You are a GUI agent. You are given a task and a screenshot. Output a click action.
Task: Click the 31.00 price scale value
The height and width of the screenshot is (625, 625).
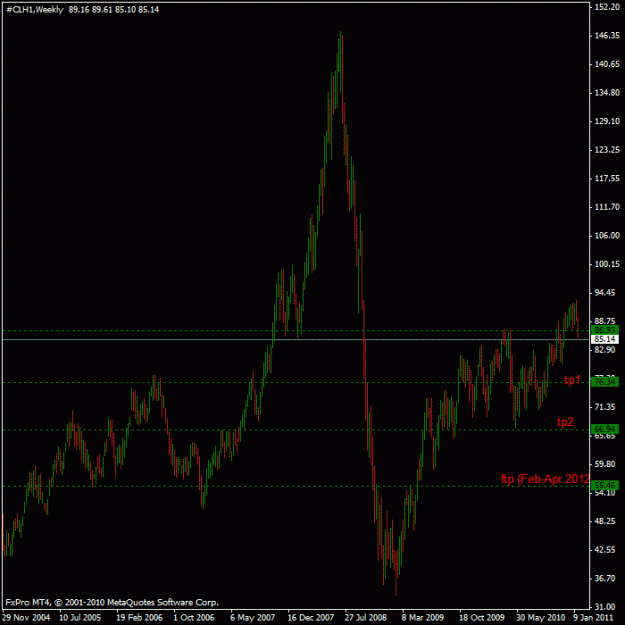(607, 607)
